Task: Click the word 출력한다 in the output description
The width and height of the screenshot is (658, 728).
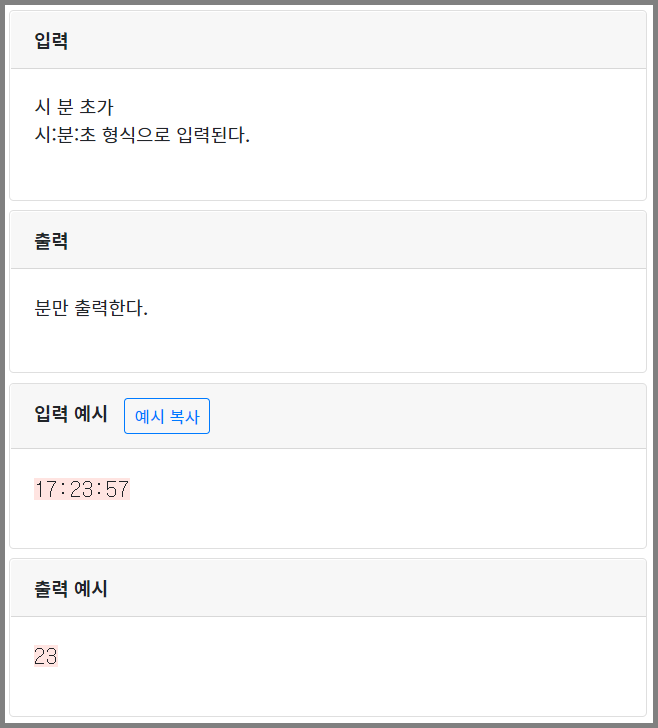Action: (111, 307)
